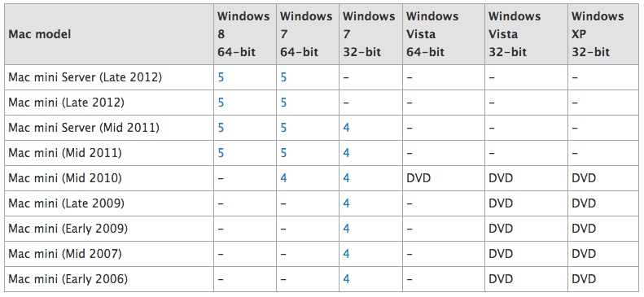Open Windows 7 64-bit link for Mac mini Server (Mid 2011)
Viewport: 644px width, 297px height.
283,128
